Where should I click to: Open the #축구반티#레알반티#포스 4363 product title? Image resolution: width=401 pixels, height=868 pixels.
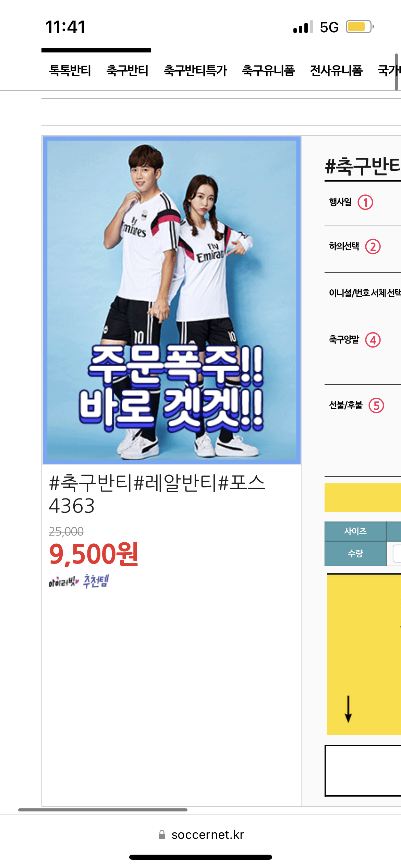click(x=157, y=494)
